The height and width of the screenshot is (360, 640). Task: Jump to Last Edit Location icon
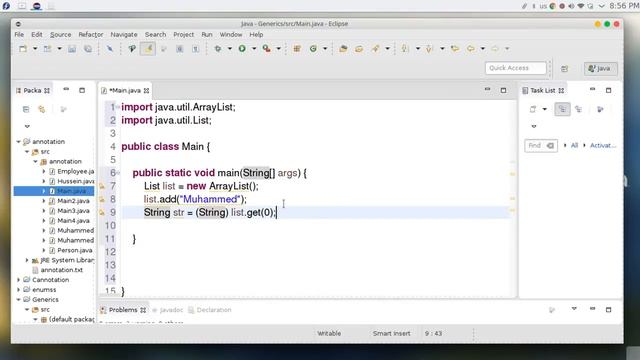pyautogui.click(x=455, y=49)
